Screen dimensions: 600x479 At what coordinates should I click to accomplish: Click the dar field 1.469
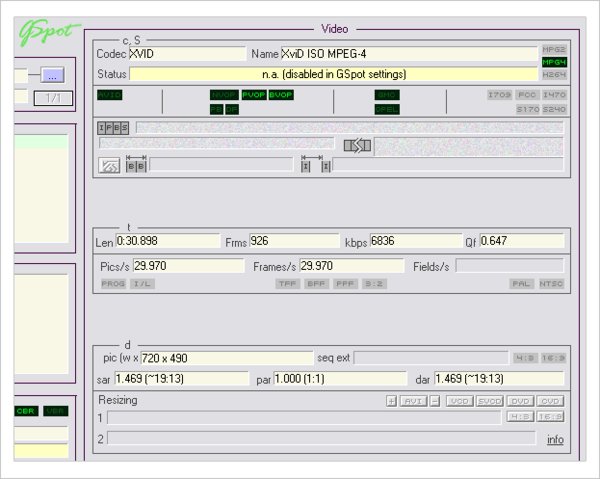(499, 379)
